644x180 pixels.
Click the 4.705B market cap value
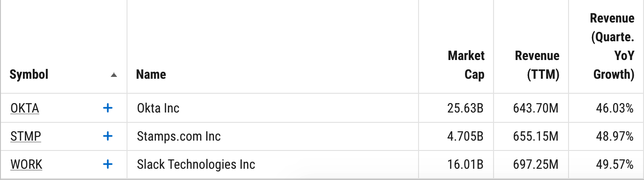click(465, 136)
